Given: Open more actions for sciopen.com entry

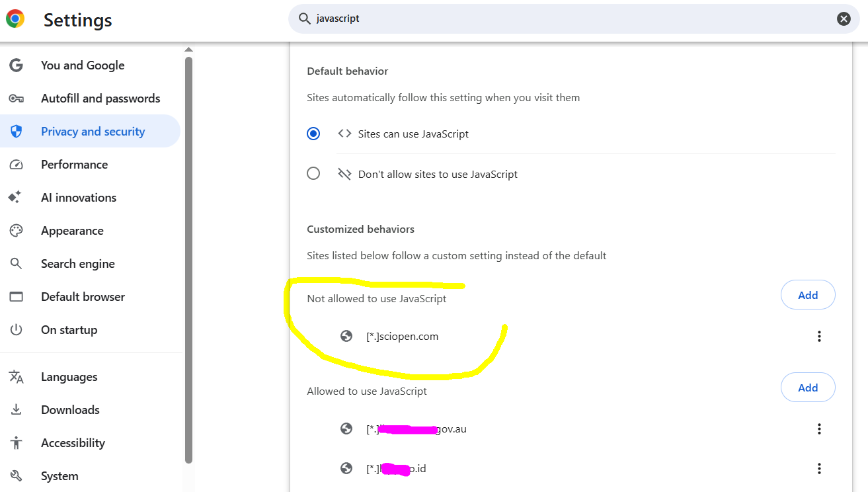Looking at the screenshot, I should (819, 337).
